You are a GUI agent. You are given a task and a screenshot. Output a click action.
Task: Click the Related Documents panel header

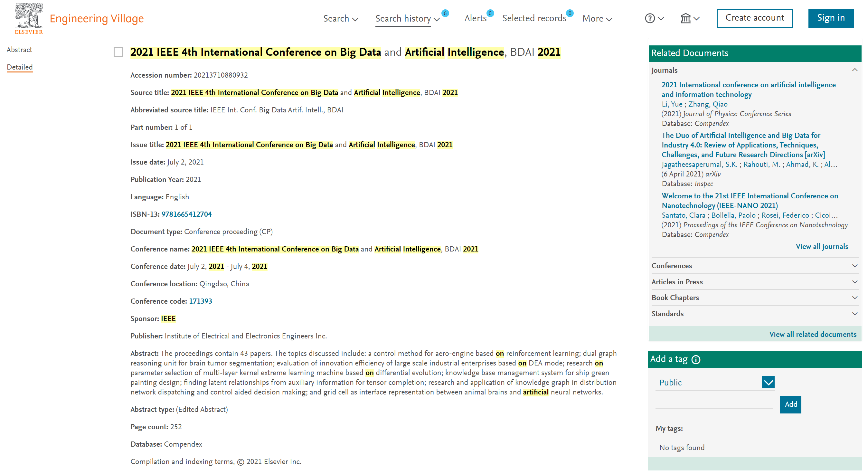click(754, 53)
